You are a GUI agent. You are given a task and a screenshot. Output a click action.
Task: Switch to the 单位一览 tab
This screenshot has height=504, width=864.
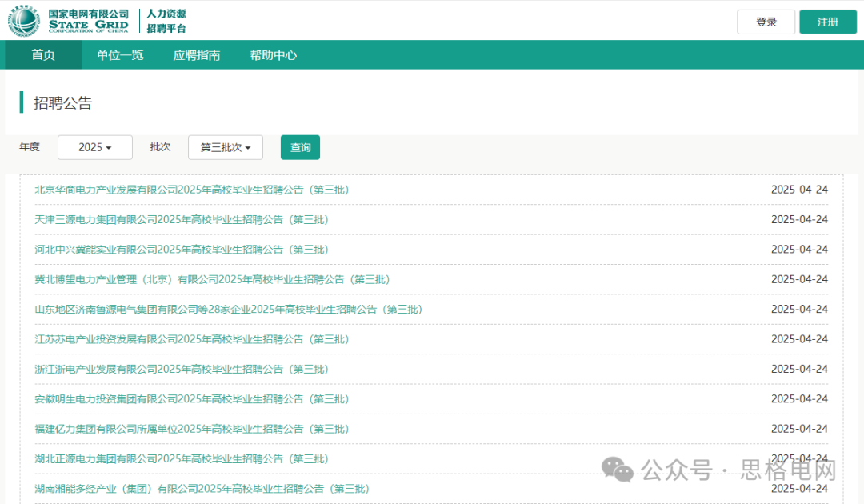[120, 55]
